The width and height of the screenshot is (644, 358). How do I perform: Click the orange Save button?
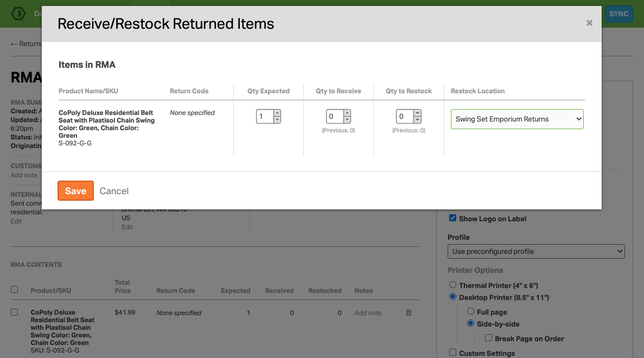(75, 190)
